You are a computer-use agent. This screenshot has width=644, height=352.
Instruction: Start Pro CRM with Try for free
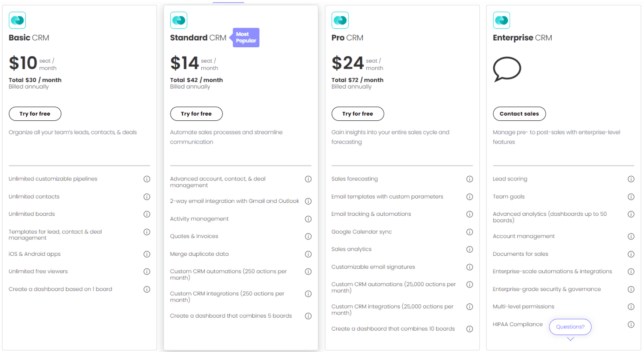[x=358, y=114]
